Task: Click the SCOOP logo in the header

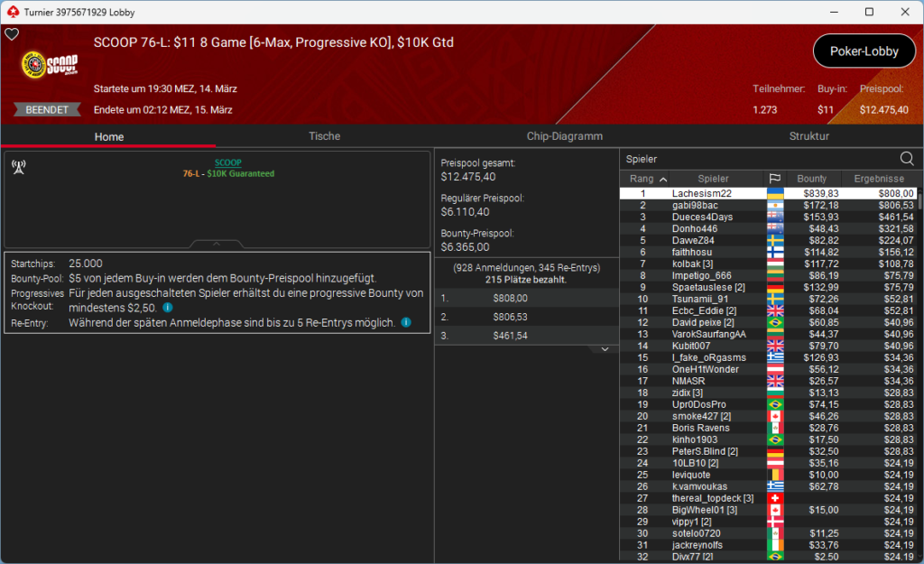Action: (50, 68)
